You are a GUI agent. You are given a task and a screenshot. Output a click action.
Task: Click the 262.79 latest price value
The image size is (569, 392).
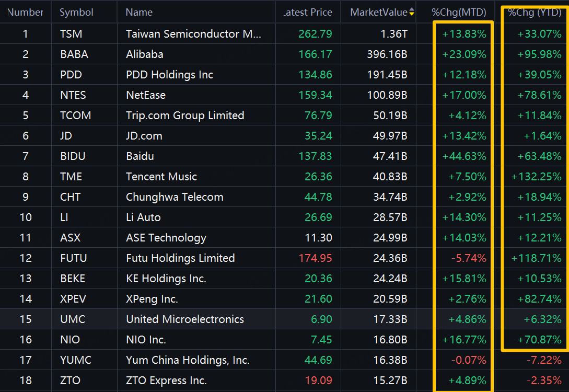click(315, 34)
